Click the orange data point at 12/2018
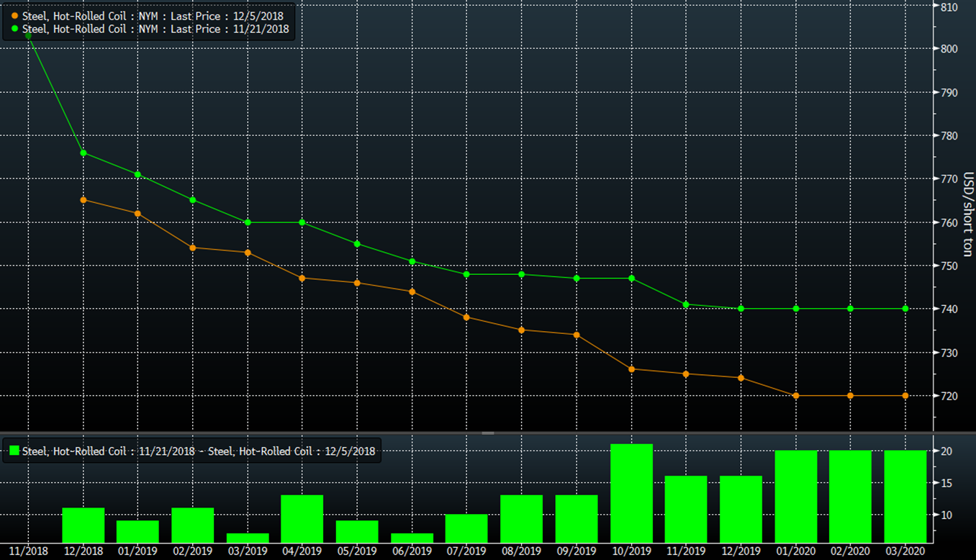Image resolution: width=976 pixels, height=560 pixels. (83, 200)
